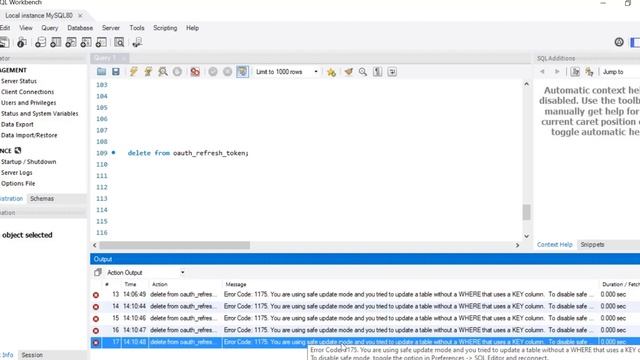Create a new view icon in main toolbar
This screenshot has width=640, height=360.
71,42
